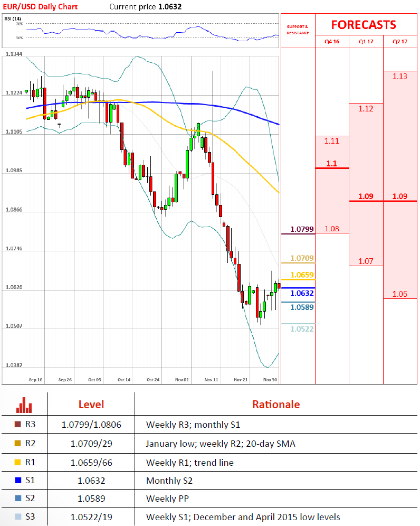Screen dimensions: 420x526
Task: Click the 1.1105 price axis label
Action: click(x=14, y=132)
